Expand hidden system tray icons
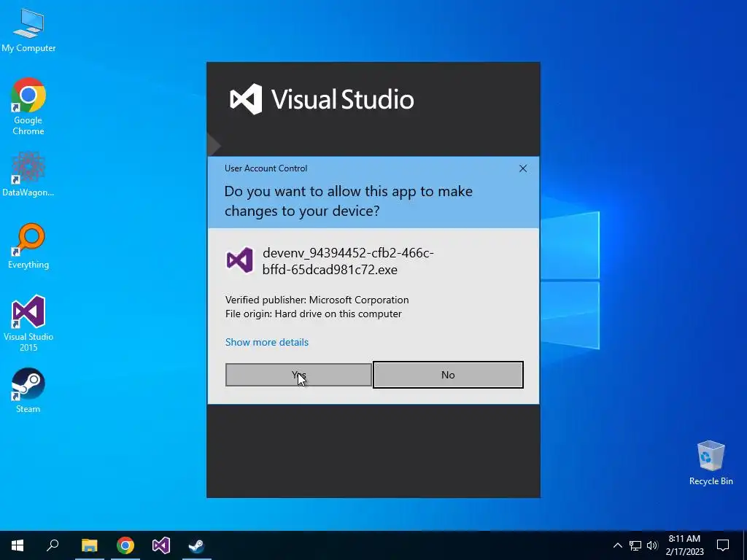747x560 pixels. pos(617,545)
